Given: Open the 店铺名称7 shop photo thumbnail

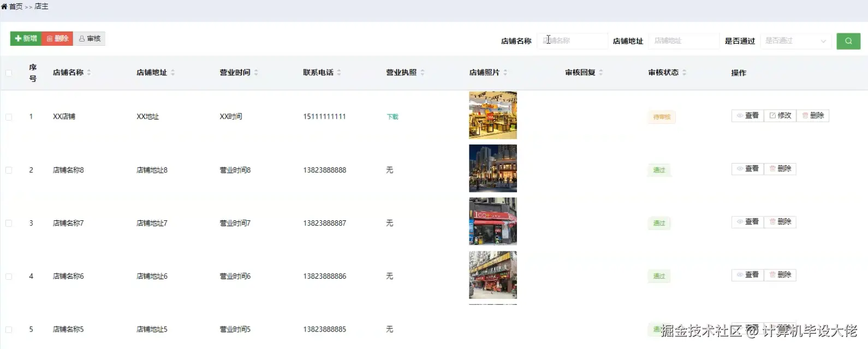Looking at the screenshot, I should (x=493, y=221).
